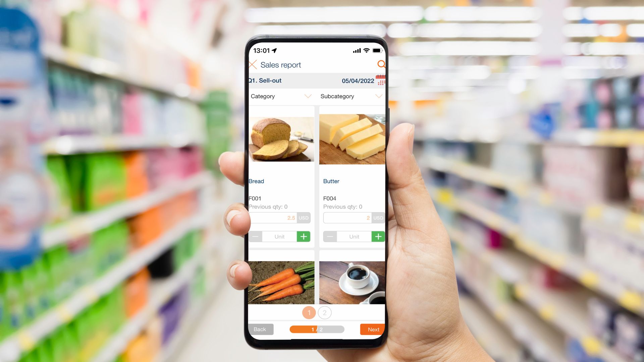This screenshot has height=362, width=644.
Task: Tap the increment + button for Butter
Action: 378,236
